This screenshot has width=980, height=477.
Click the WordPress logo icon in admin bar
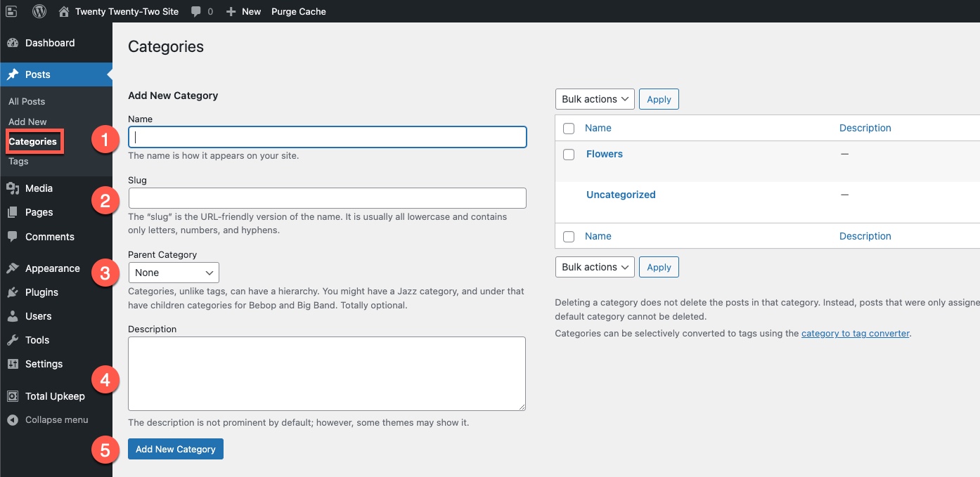click(39, 11)
